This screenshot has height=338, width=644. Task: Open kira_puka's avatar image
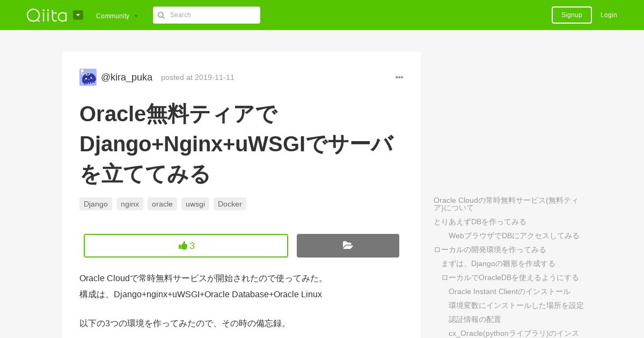click(88, 77)
